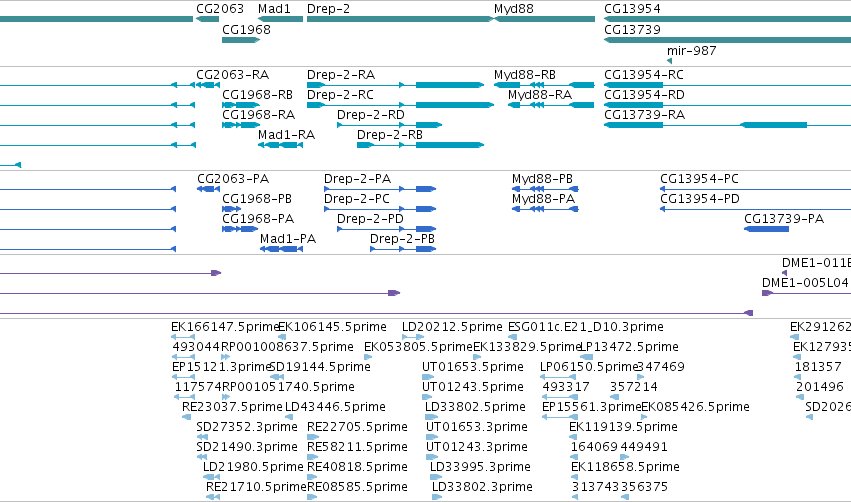Viewport: 851px width, 502px height.
Task: Select the CG2063 gene label
Action: click(x=220, y=9)
